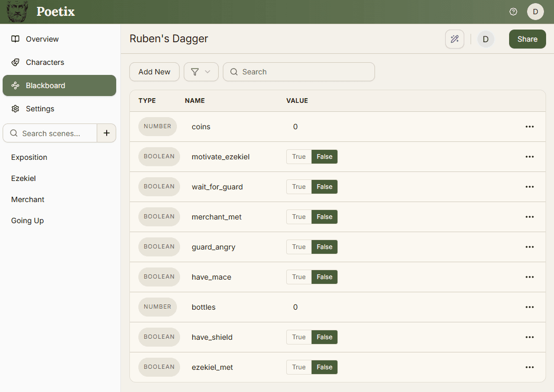The image size is (554, 392).
Task: Open Characters section
Action: 59,62
